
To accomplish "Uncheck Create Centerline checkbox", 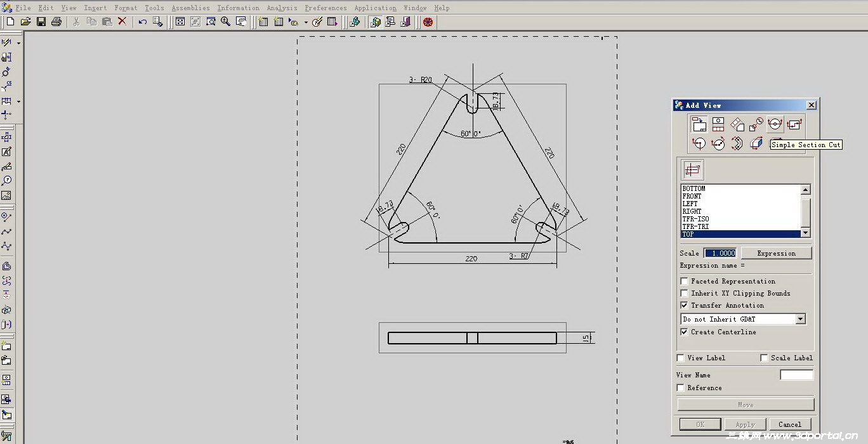I will tap(684, 332).
